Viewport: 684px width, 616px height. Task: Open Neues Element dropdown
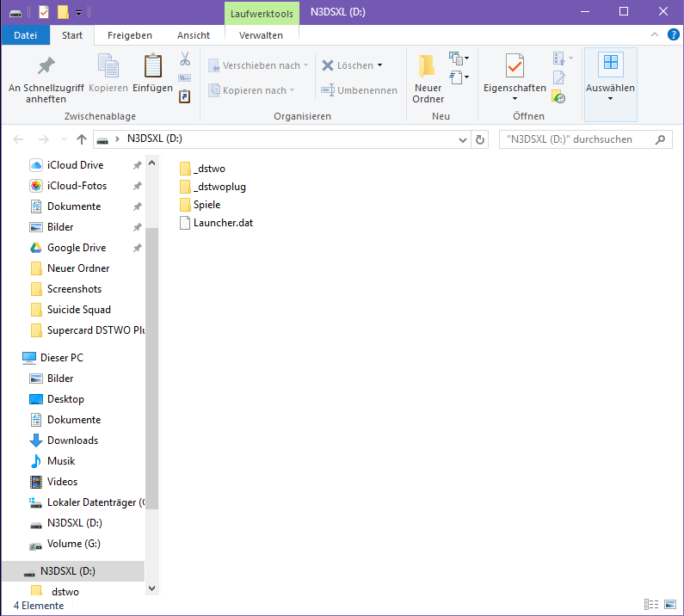click(459, 58)
